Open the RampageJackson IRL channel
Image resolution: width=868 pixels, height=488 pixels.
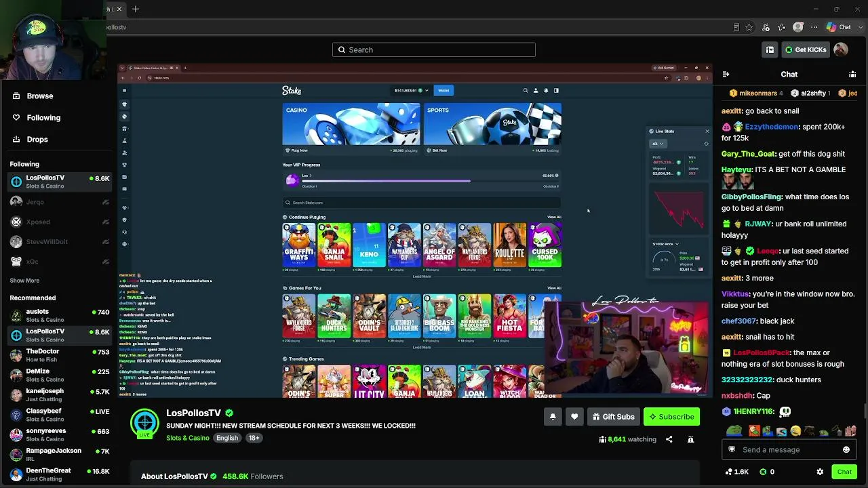(60, 455)
